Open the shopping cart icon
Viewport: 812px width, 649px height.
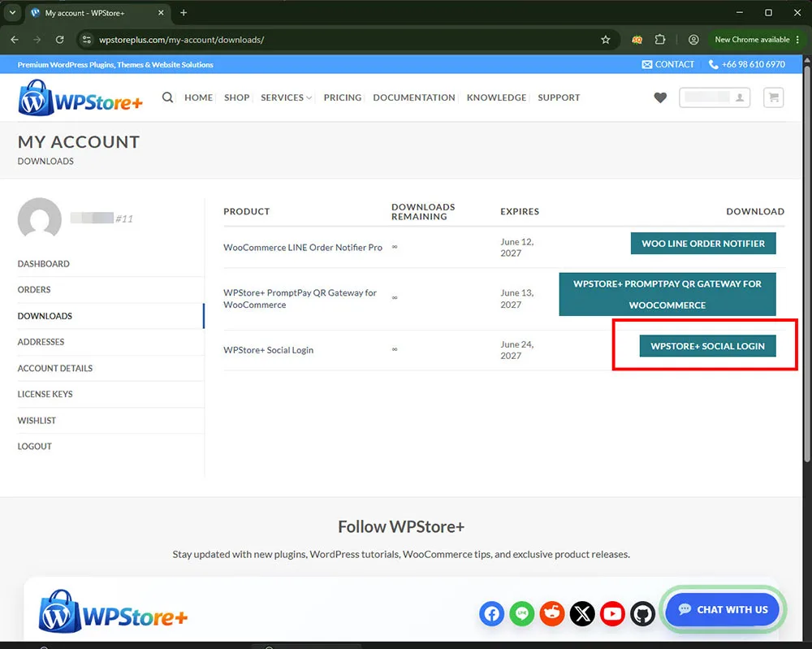(774, 97)
